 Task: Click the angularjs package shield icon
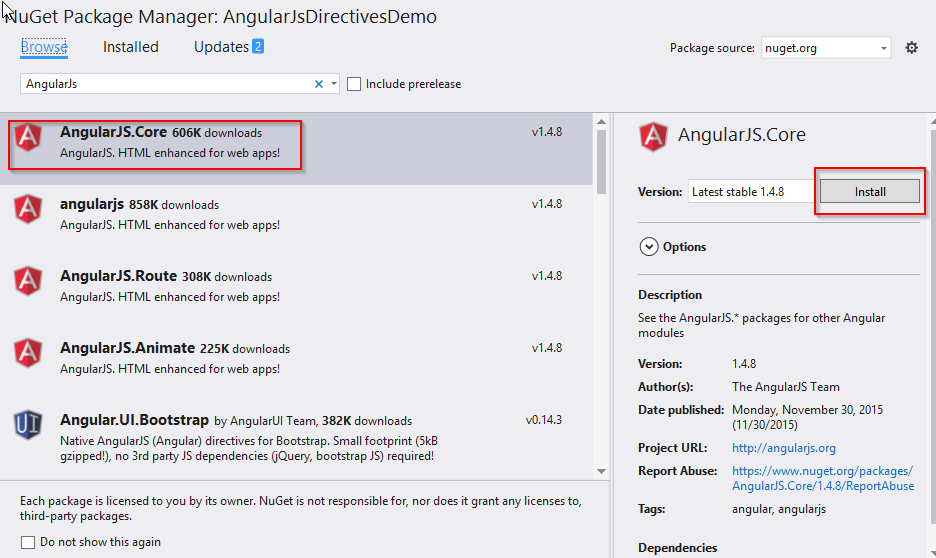click(27, 209)
